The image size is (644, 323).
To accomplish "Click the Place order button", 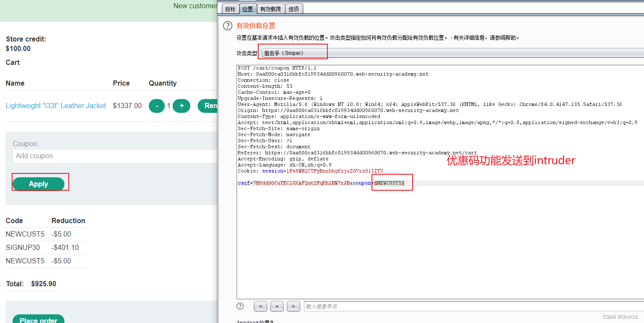I will click(x=38, y=319).
